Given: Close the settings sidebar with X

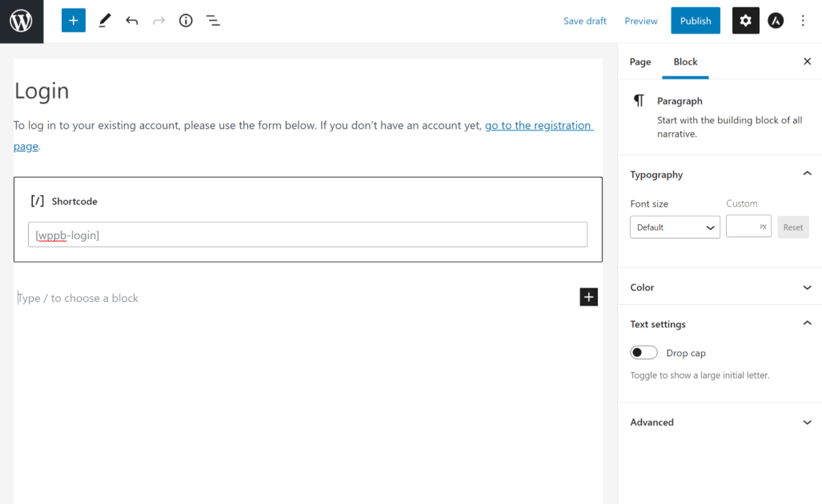Looking at the screenshot, I should 808,62.
